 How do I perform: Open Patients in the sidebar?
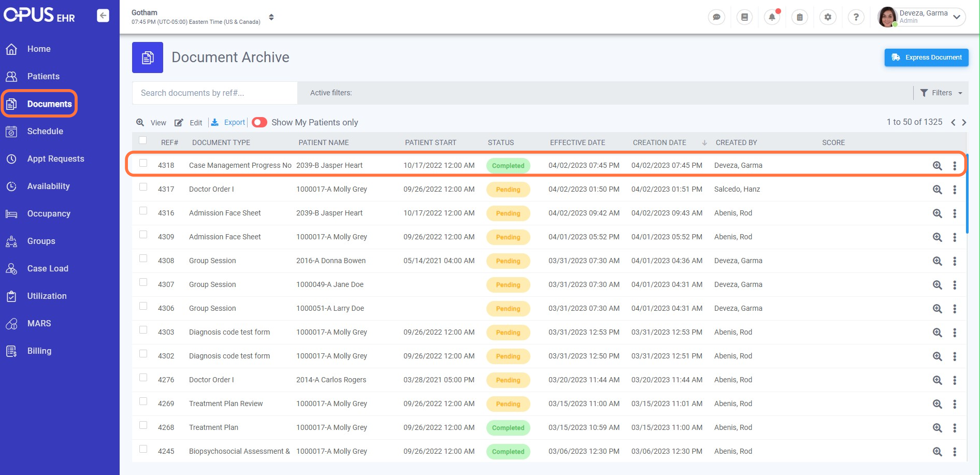point(44,76)
